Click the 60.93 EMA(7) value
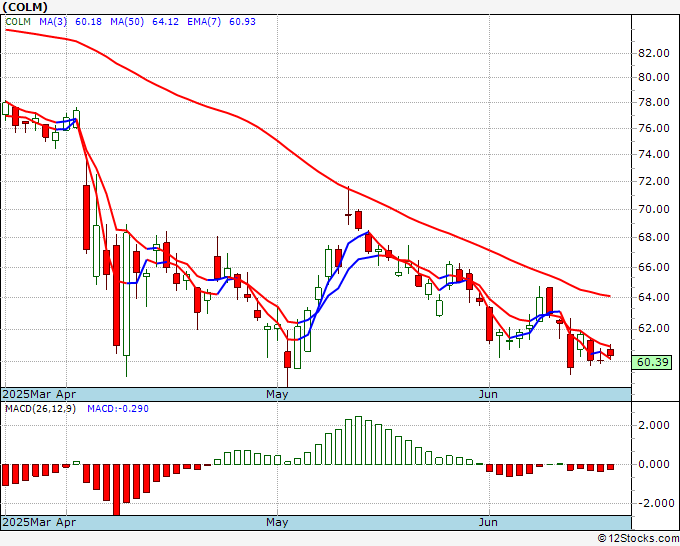This screenshot has height=546, width=680. 242,22
